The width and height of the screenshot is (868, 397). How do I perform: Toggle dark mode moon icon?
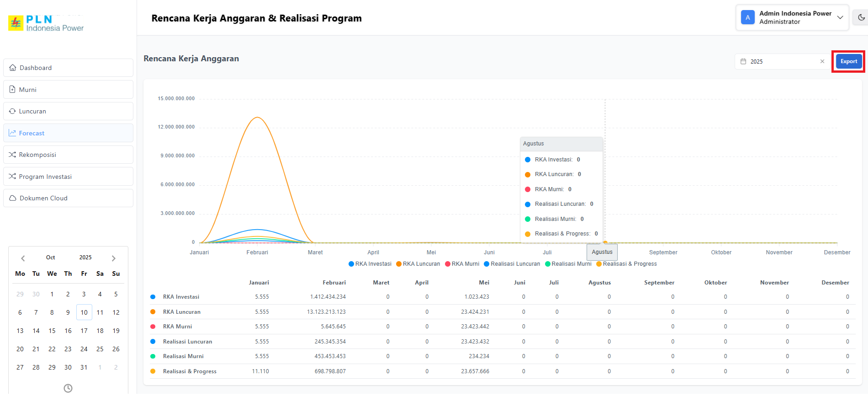click(861, 17)
